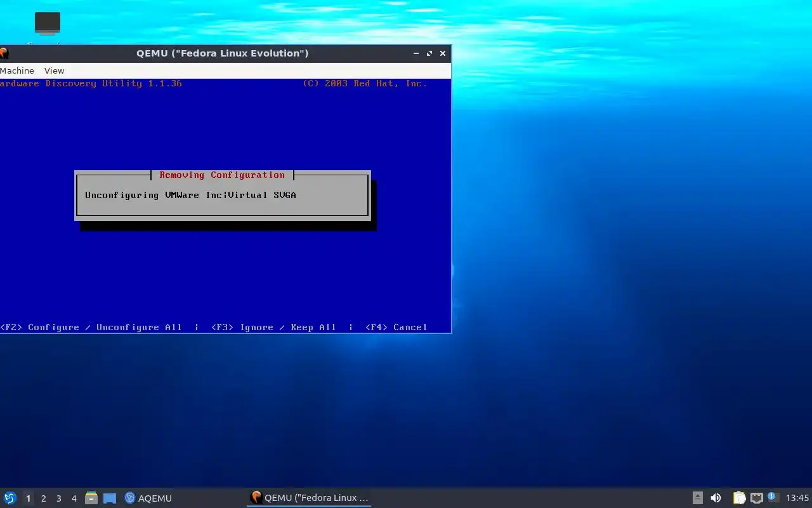Open the clipboard manager tray icon

(739, 498)
